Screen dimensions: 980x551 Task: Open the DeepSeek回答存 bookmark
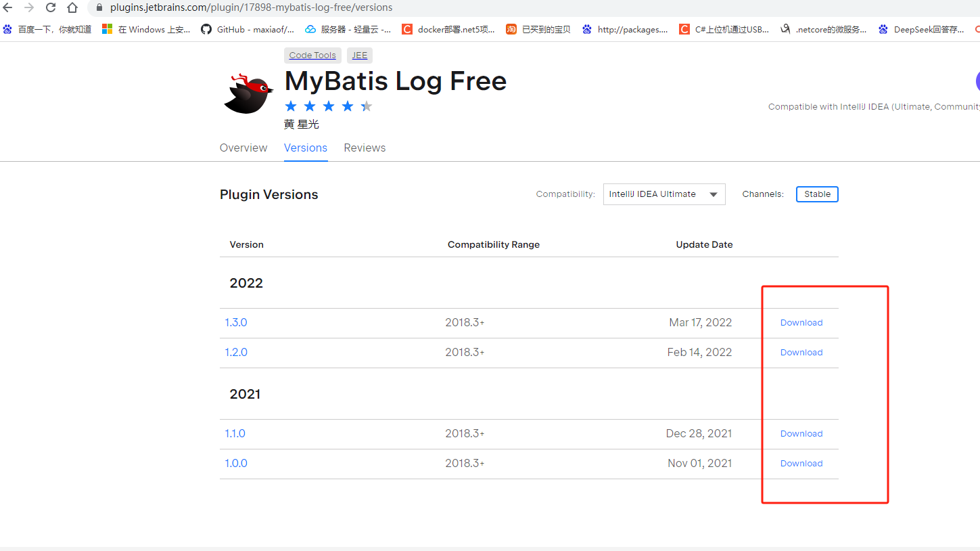(x=921, y=29)
